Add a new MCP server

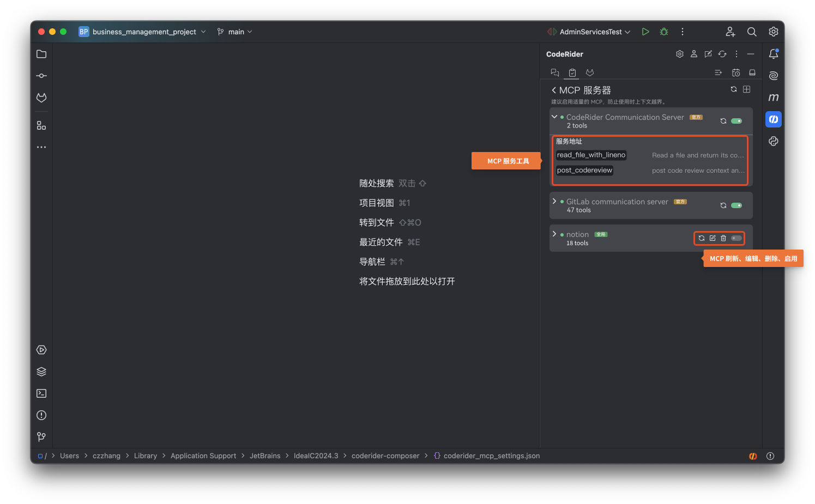[x=747, y=89]
